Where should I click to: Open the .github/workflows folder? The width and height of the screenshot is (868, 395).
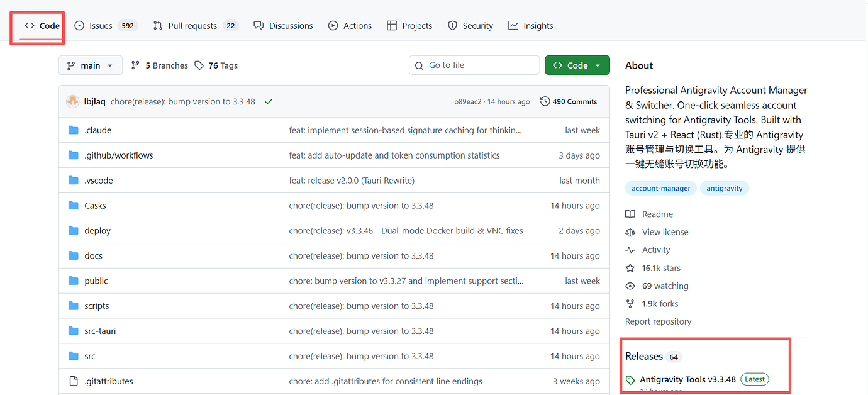(119, 155)
